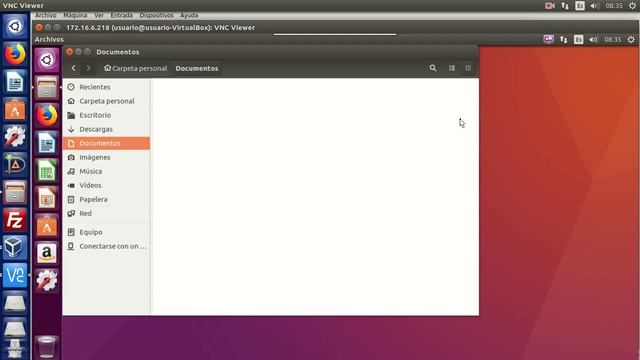The width and height of the screenshot is (640, 360).
Task: Open Archivo menu in VirtualBox
Action: 46,15
